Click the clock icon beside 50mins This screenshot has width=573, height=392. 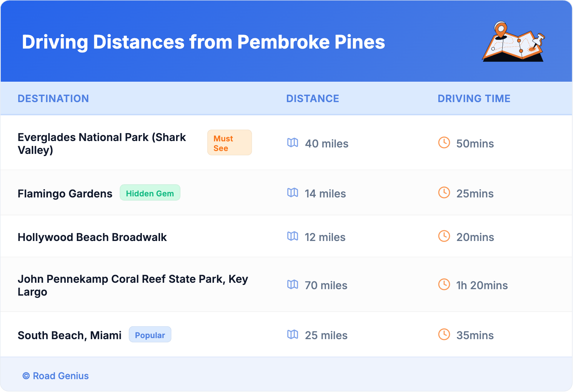(x=444, y=143)
